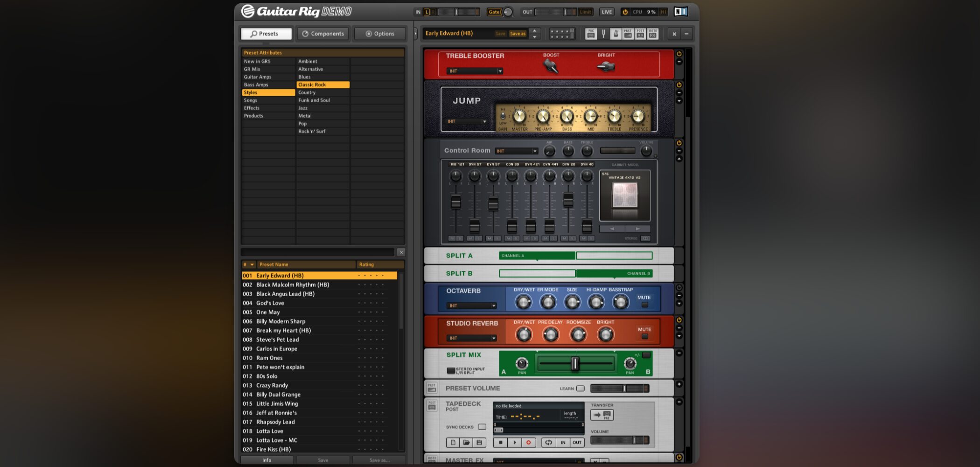Start recording in Tapedeck Post
Screen dimensions: 980x467
pos(529,442)
